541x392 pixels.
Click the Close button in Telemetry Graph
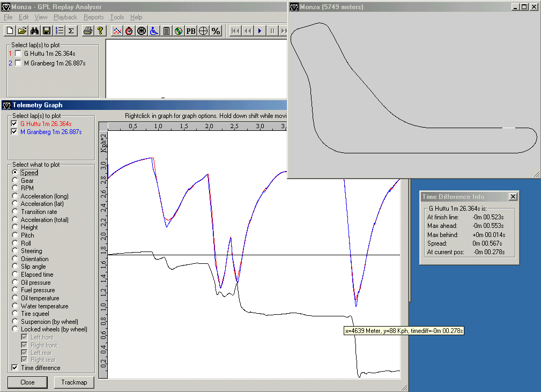click(x=27, y=382)
